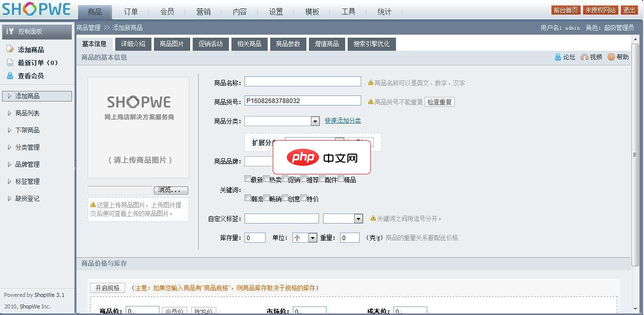
Task: Click the 开启规格 specs toggle button
Action: point(107,288)
